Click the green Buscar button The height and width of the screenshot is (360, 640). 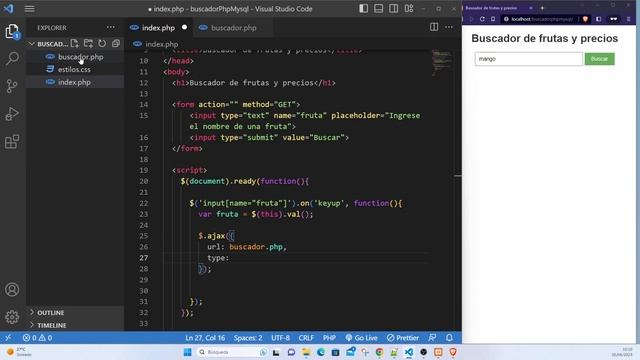[x=599, y=59]
